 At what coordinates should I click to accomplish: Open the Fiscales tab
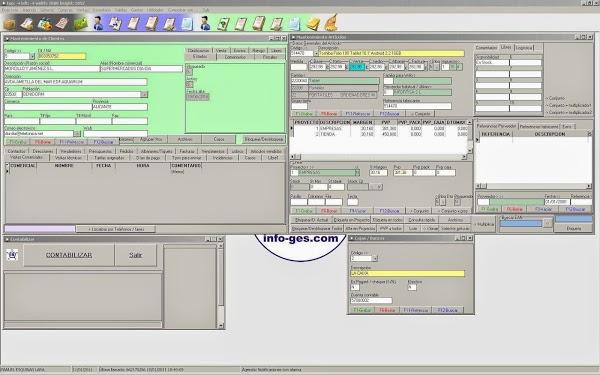point(270,57)
